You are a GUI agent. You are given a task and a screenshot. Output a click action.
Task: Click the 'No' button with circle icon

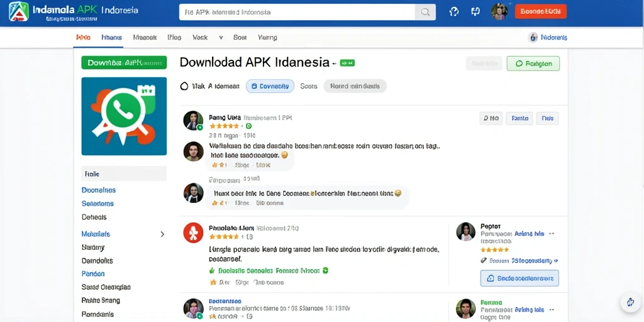pos(491,118)
